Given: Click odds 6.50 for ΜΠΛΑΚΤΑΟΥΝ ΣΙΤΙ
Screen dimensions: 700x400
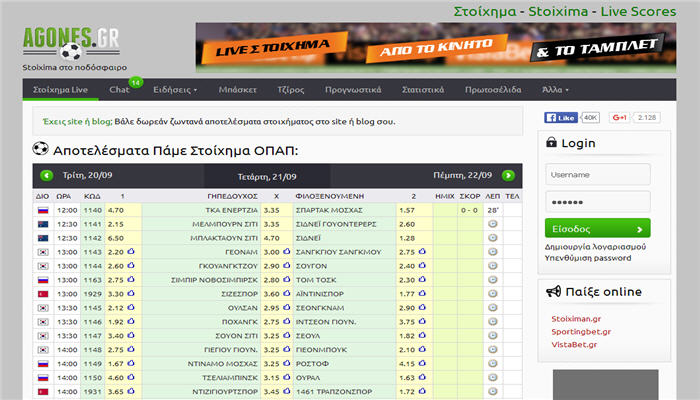Looking at the screenshot, I should coord(116,238).
